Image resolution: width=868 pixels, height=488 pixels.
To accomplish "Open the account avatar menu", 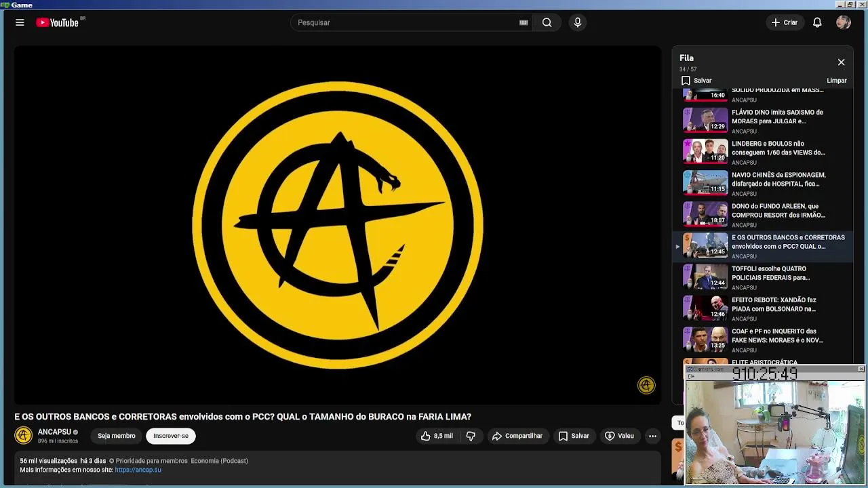I will point(844,22).
